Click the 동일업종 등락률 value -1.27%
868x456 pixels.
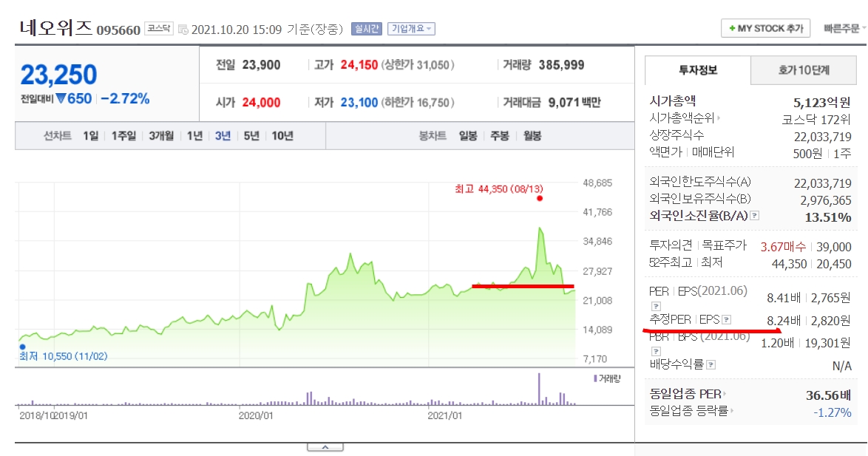832,412
